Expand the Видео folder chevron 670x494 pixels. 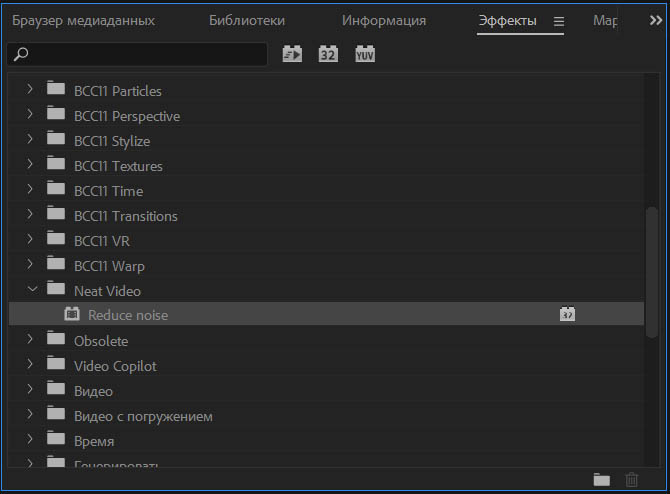[x=29, y=389]
